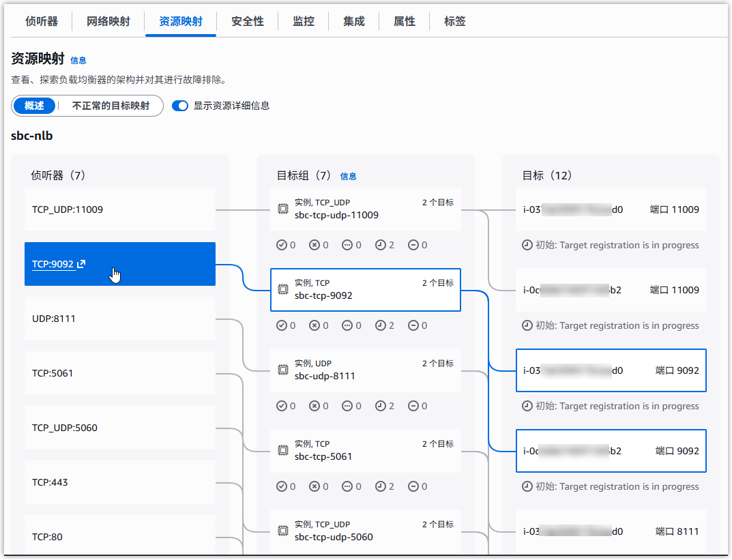732x560 pixels.
Task: Click the chip icon on sbc-tcp-udp-5060
Action: [x=282, y=531]
